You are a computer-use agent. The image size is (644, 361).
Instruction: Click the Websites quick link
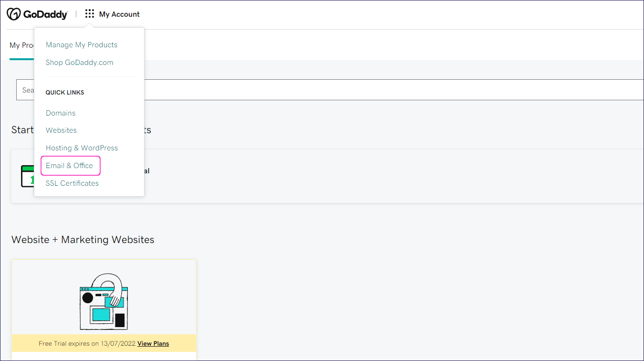(61, 130)
